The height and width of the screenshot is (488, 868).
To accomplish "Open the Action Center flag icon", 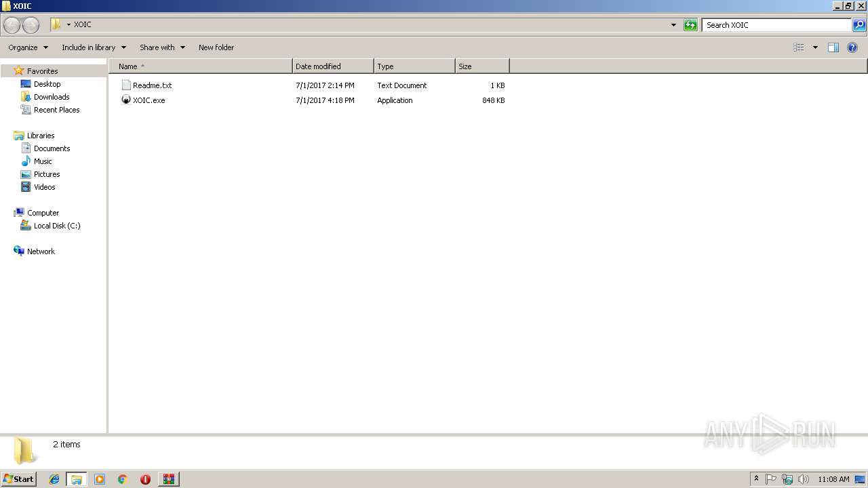I will [771, 479].
